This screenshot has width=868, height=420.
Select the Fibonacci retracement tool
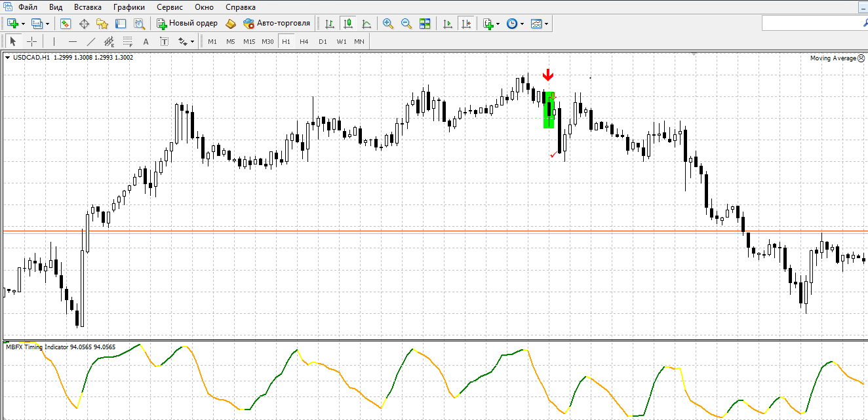(x=127, y=41)
